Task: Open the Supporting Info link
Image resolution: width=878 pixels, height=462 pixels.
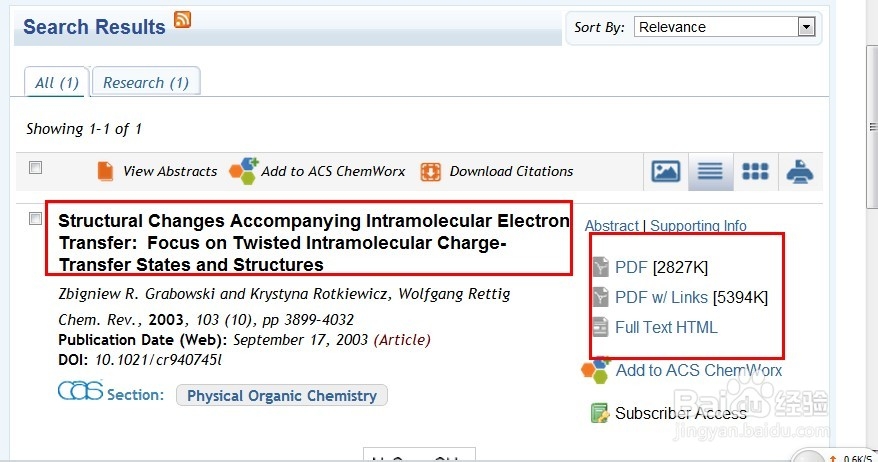Action: (x=698, y=226)
